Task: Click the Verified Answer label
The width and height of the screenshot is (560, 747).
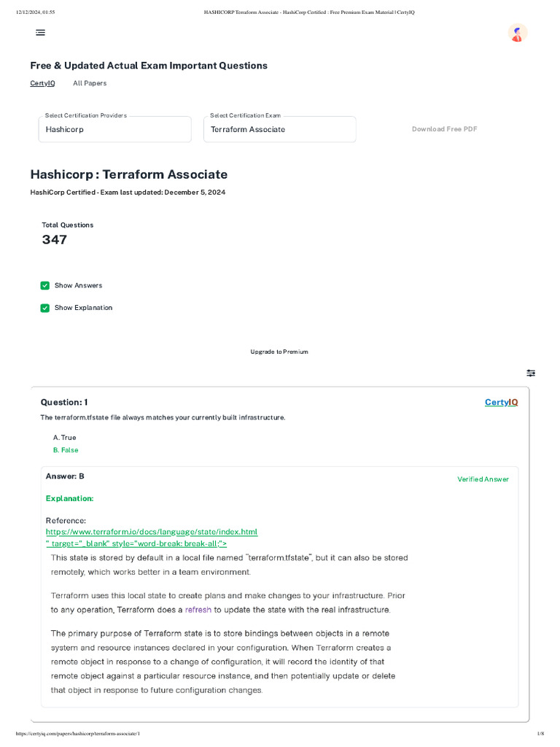Action: coord(483,479)
